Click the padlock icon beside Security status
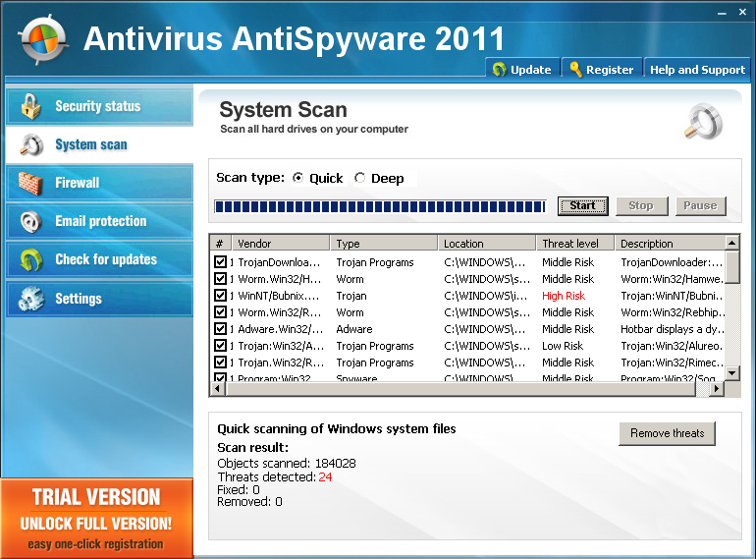The height and width of the screenshot is (559, 756). pos(30,106)
